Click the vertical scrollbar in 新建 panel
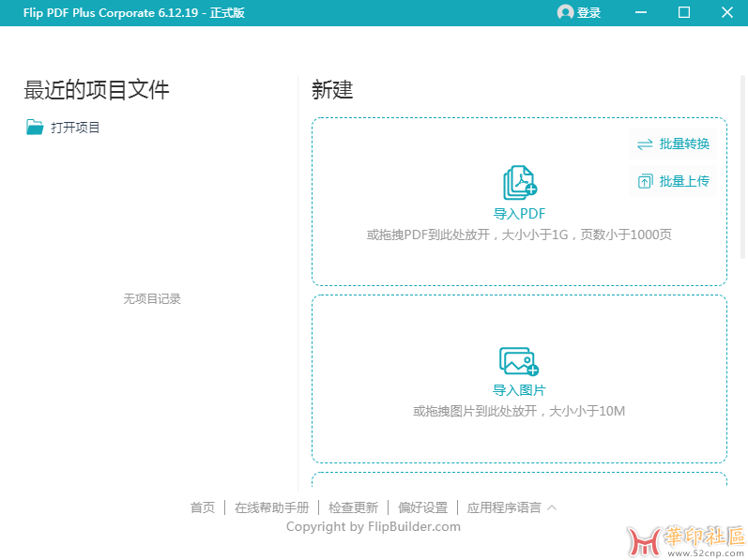 (742, 167)
